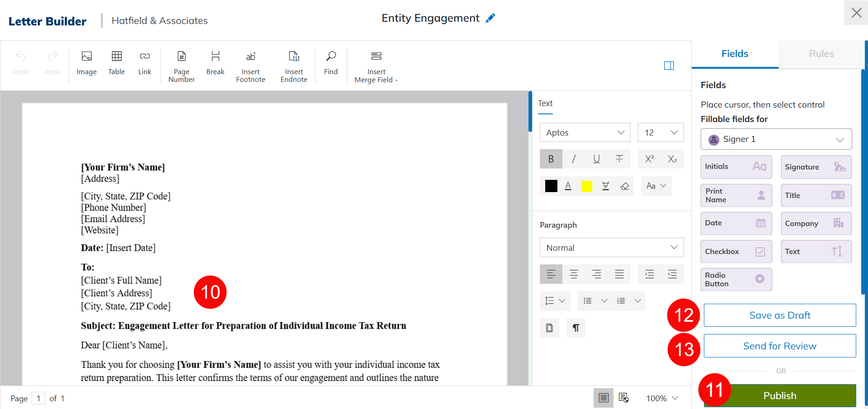This screenshot has width=868, height=409.
Task: Click Save as Draft
Action: coord(779,315)
